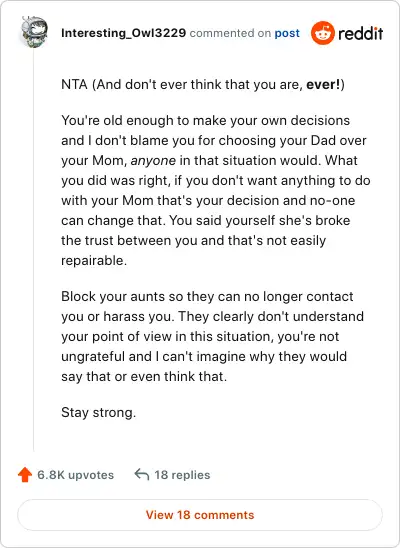400x548 pixels.
Task: Click the vertical comment thread line
Action: point(34,252)
